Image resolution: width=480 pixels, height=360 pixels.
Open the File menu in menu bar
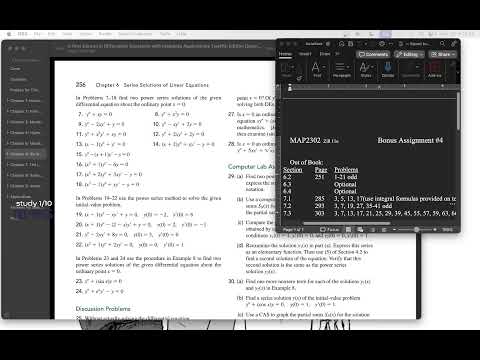point(37,34)
